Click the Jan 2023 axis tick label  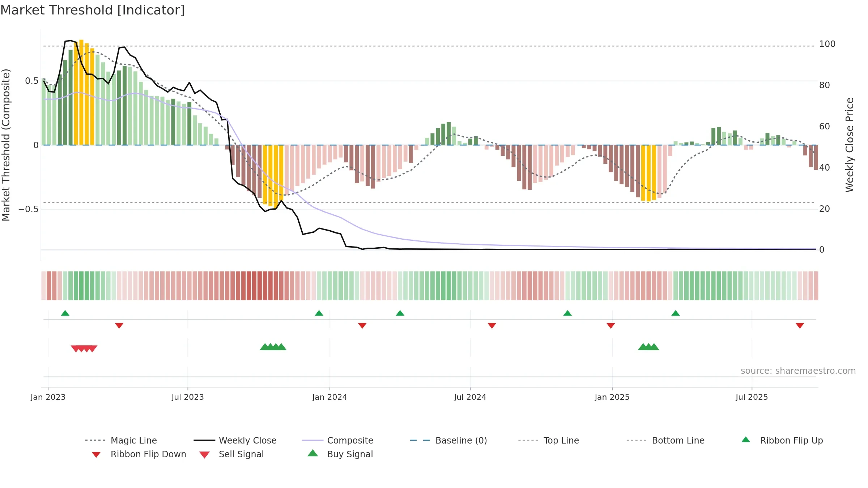click(x=48, y=397)
